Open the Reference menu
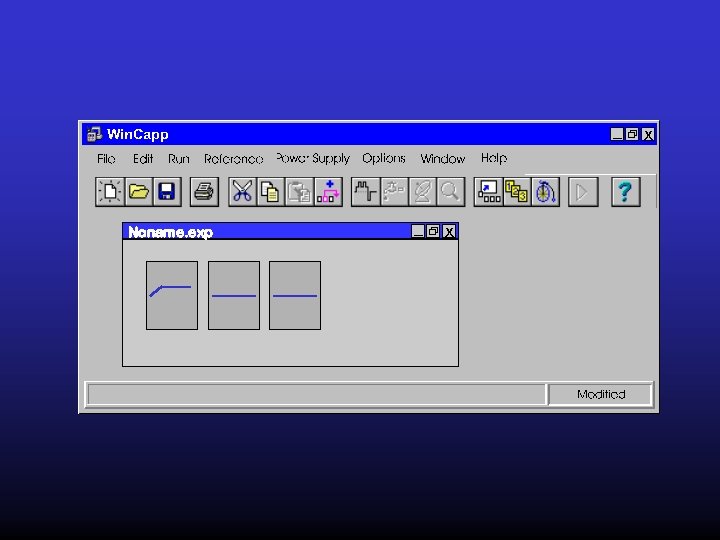720x540 pixels. click(234, 159)
